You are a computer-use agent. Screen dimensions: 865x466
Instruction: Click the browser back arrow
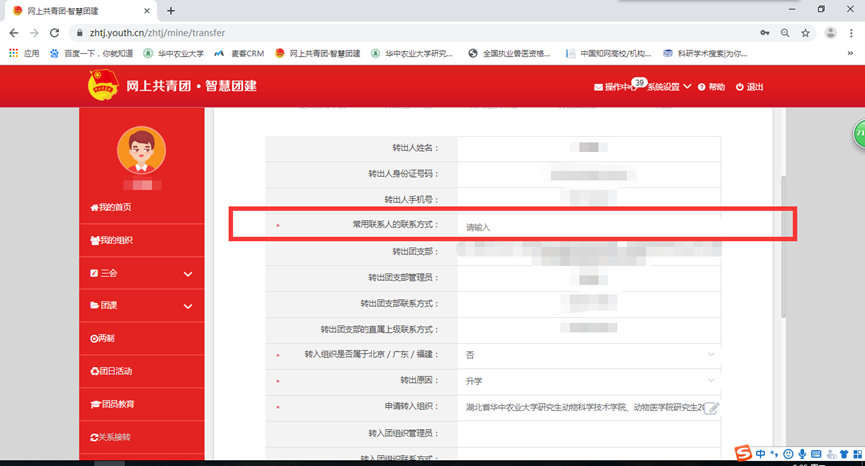[14, 33]
